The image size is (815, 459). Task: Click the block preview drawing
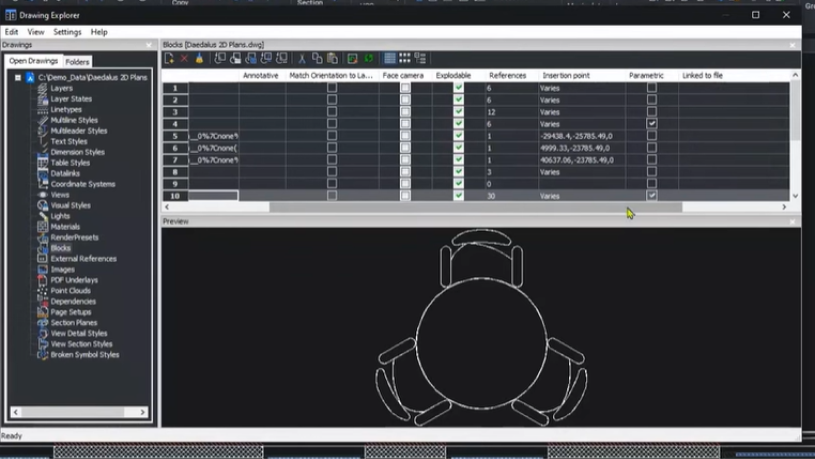(x=481, y=327)
